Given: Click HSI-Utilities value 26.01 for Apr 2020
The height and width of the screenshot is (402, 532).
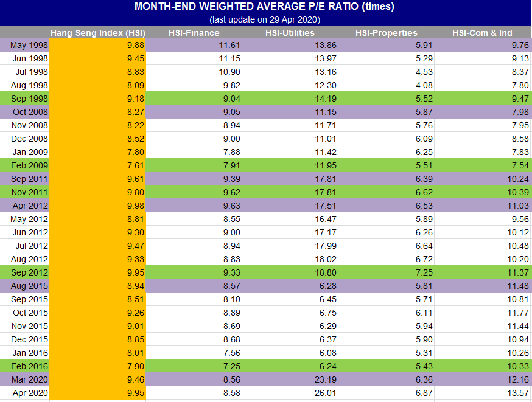Looking at the screenshot, I should [x=326, y=393].
